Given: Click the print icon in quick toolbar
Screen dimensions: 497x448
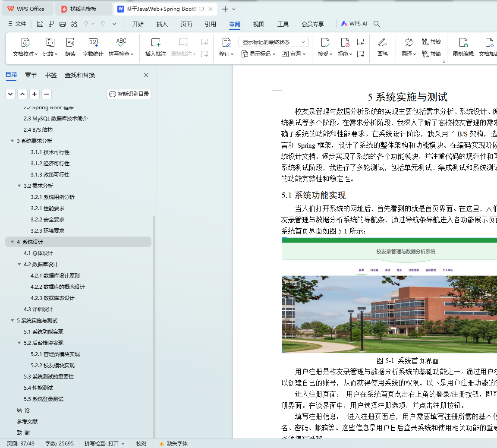Looking at the screenshot, I should coord(63,24).
